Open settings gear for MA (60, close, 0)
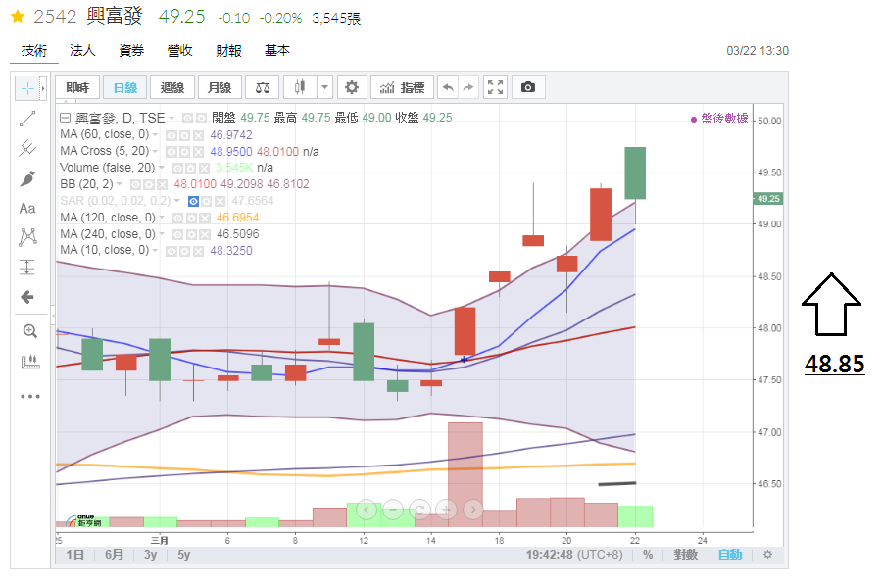This screenshot has height=588, width=882. 184,135
